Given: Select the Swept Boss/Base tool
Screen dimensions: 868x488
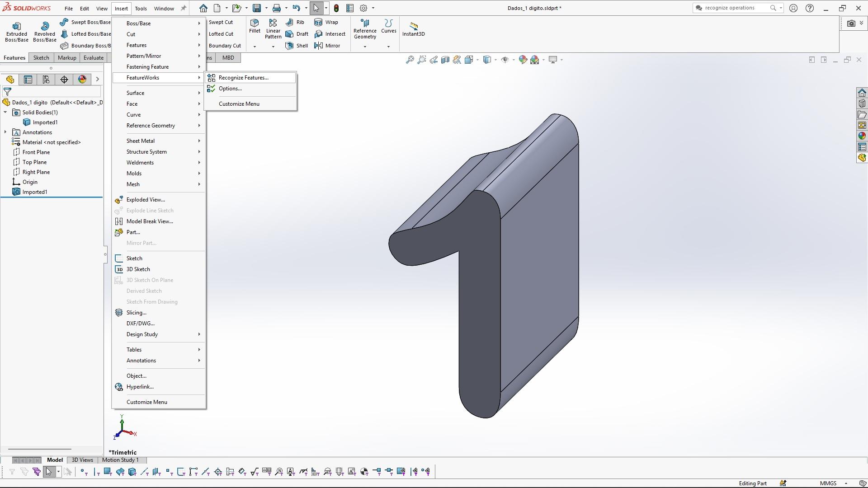Looking at the screenshot, I should pos(86,22).
